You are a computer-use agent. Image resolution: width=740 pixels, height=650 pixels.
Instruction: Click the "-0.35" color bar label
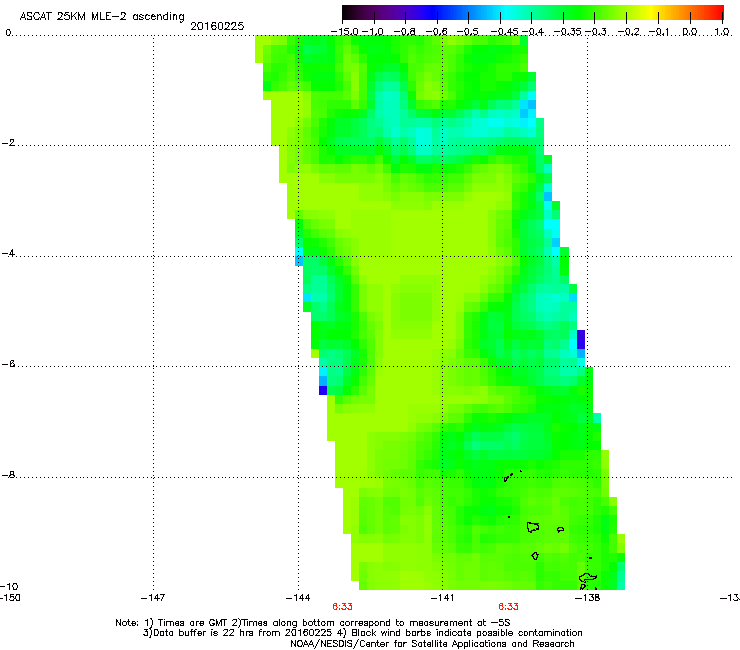[567, 32]
